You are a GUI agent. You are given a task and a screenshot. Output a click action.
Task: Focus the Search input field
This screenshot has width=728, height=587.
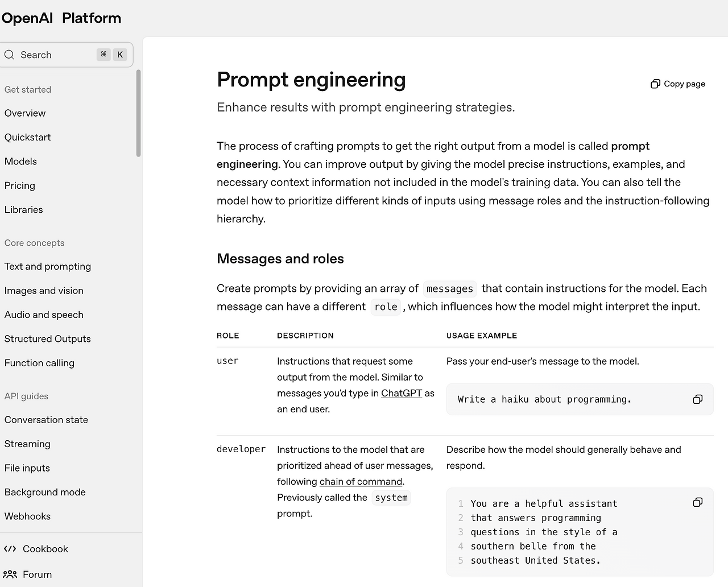[x=66, y=55]
